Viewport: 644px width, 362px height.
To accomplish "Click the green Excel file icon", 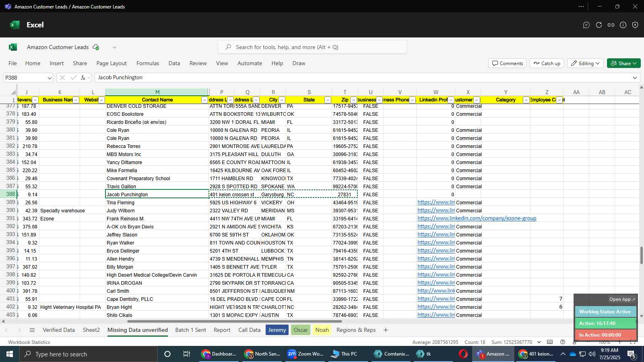I will click(13, 47).
